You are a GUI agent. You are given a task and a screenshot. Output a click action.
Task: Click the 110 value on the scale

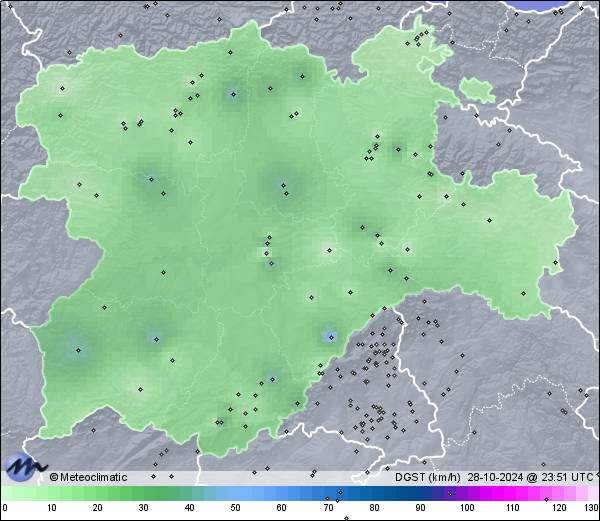513,508
